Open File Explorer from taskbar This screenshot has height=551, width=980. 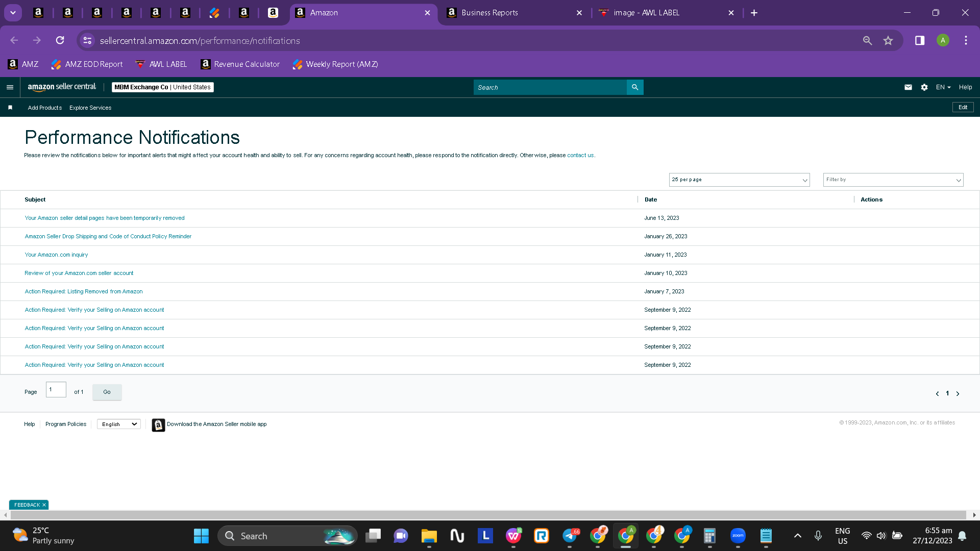[429, 536]
